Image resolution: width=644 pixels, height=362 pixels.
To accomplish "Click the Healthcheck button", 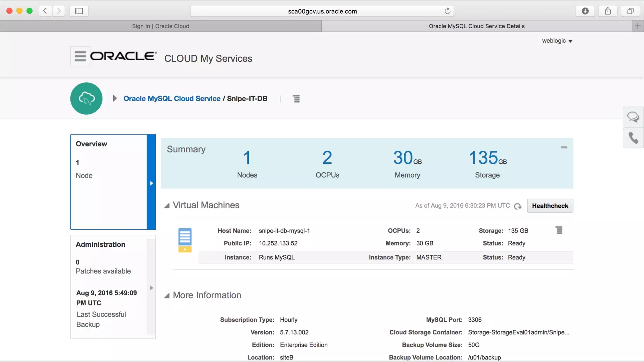I will coord(550,206).
